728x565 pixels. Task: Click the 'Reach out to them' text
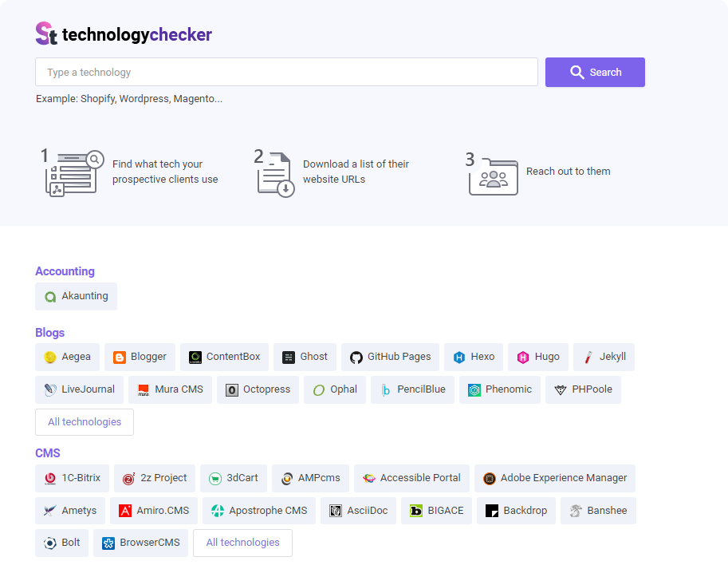coord(569,172)
